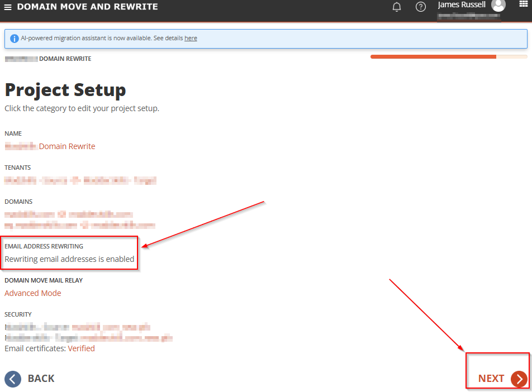Screen dimensions: 532x392
Task: Open the apps grid launcher
Action: point(524,4)
